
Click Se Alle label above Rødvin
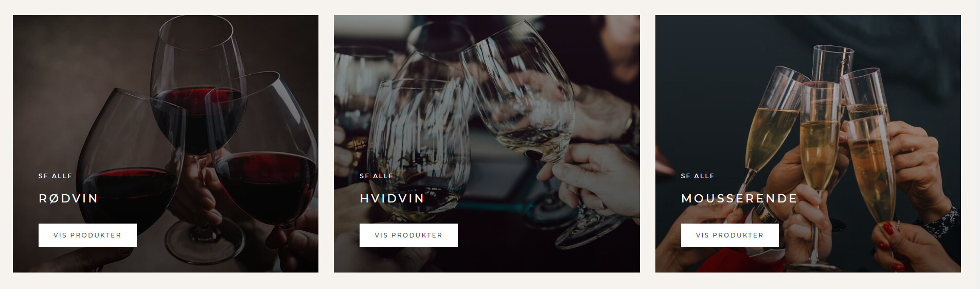pyautogui.click(x=56, y=176)
